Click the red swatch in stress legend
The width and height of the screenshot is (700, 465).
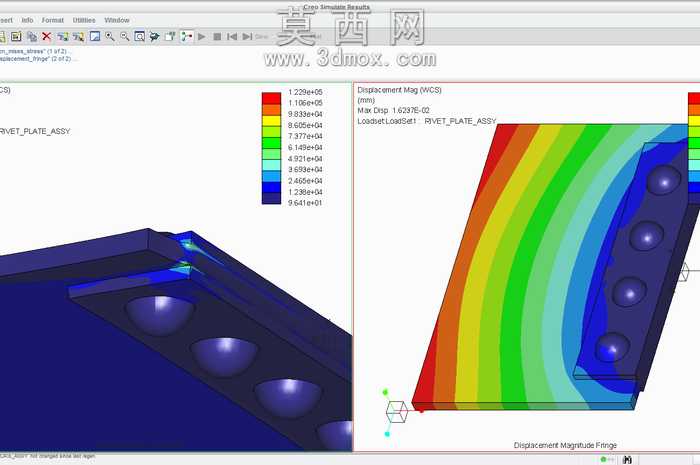click(x=271, y=98)
